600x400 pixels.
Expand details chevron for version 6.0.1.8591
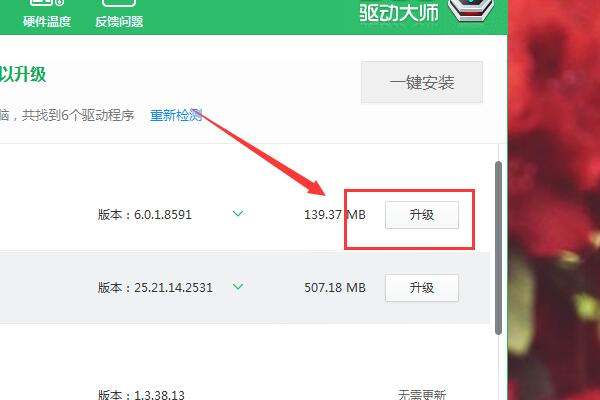tap(238, 213)
